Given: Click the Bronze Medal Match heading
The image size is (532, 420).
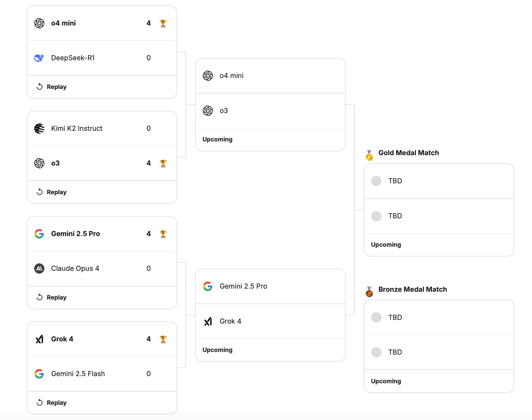Looking at the screenshot, I should pyautogui.click(x=413, y=289).
